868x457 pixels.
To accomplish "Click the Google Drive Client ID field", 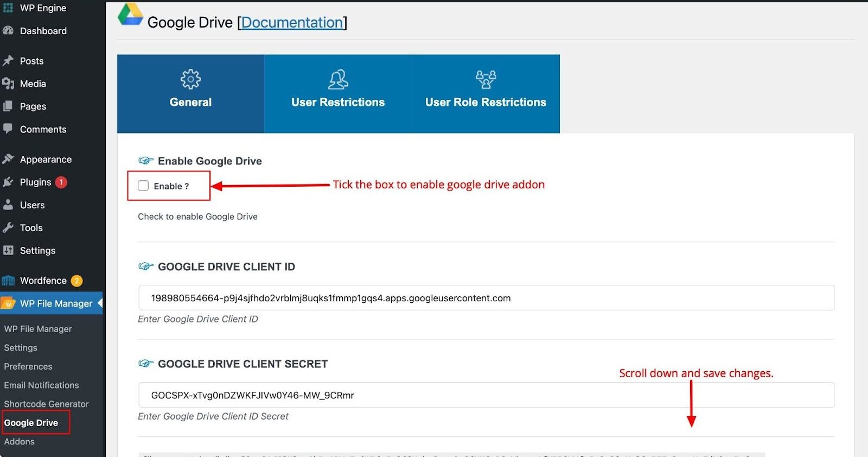I will 486,298.
